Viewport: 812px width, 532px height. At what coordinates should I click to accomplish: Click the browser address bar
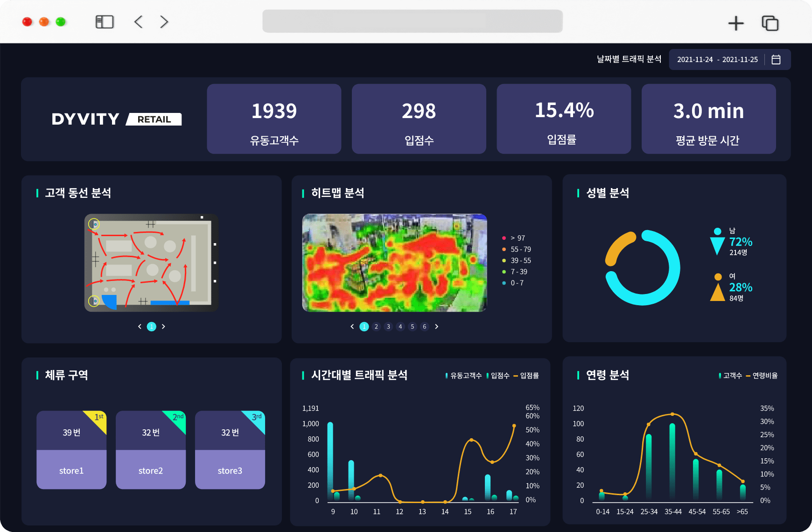point(413,21)
